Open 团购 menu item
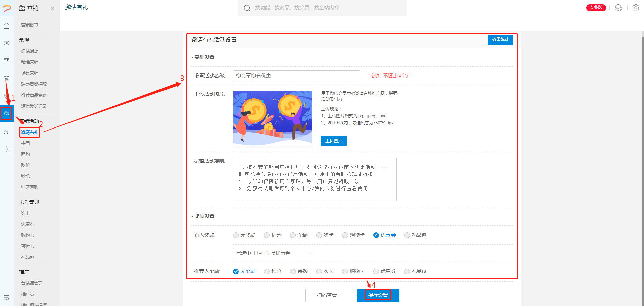The height and width of the screenshot is (306, 644). click(25, 154)
